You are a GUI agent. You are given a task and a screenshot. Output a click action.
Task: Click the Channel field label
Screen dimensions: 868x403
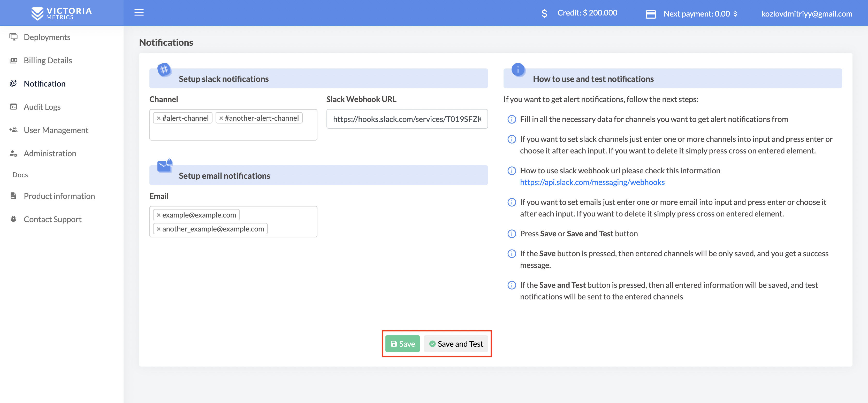pyautogui.click(x=163, y=99)
